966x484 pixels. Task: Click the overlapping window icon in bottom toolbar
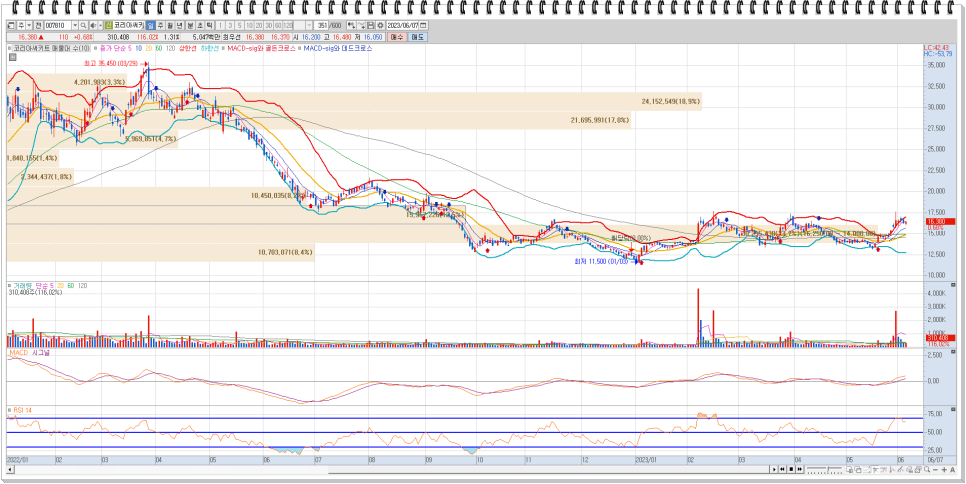point(858,469)
